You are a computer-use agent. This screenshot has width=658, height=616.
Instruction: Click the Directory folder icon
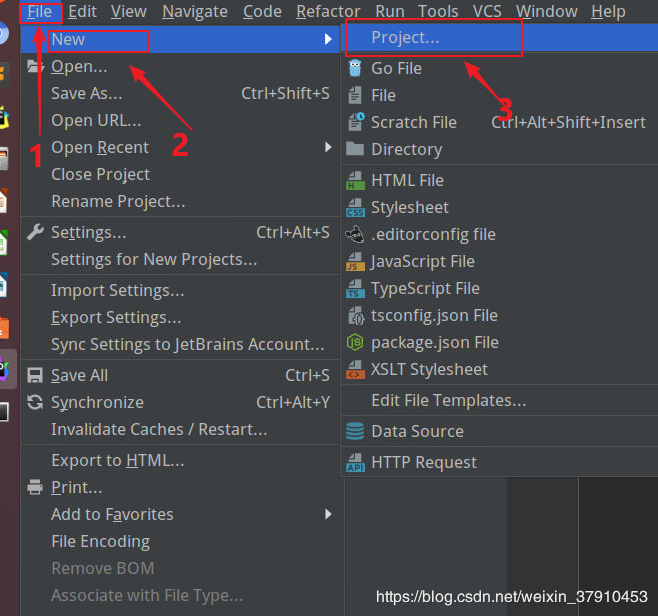click(355, 149)
